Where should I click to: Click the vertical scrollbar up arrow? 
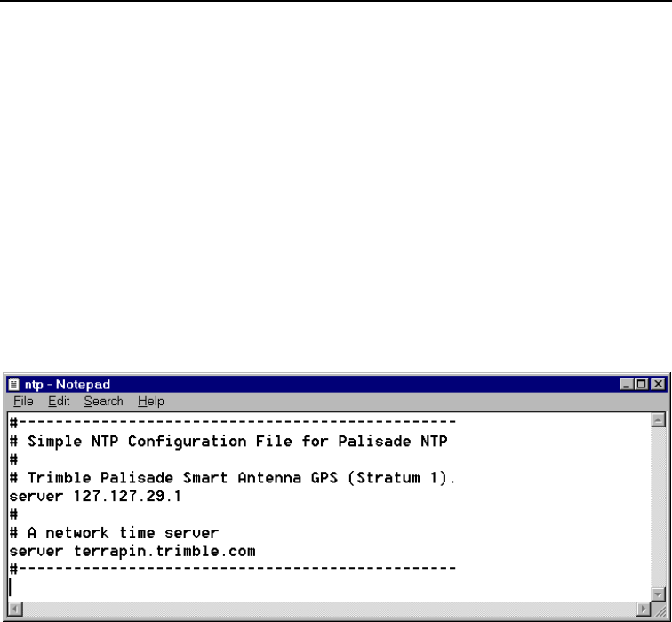pos(658,420)
